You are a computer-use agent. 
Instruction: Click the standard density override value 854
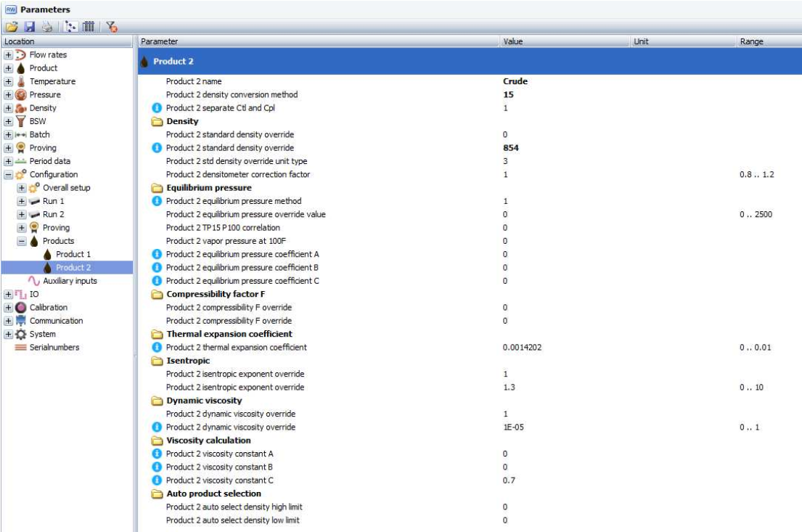click(x=510, y=148)
